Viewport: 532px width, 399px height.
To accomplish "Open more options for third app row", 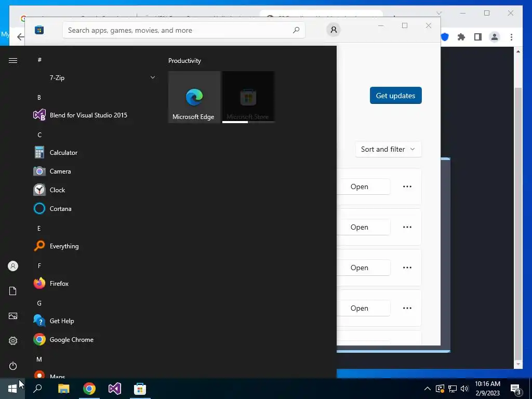I will pyautogui.click(x=407, y=268).
